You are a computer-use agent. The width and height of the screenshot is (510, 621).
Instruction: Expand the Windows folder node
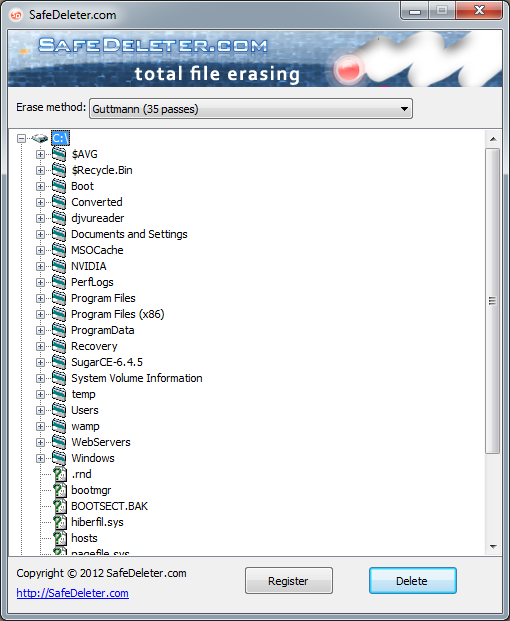(40, 458)
